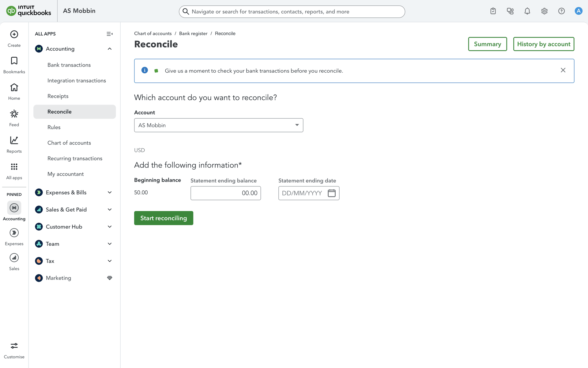
Task: Open the Marketing app section
Action: [x=58, y=278]
